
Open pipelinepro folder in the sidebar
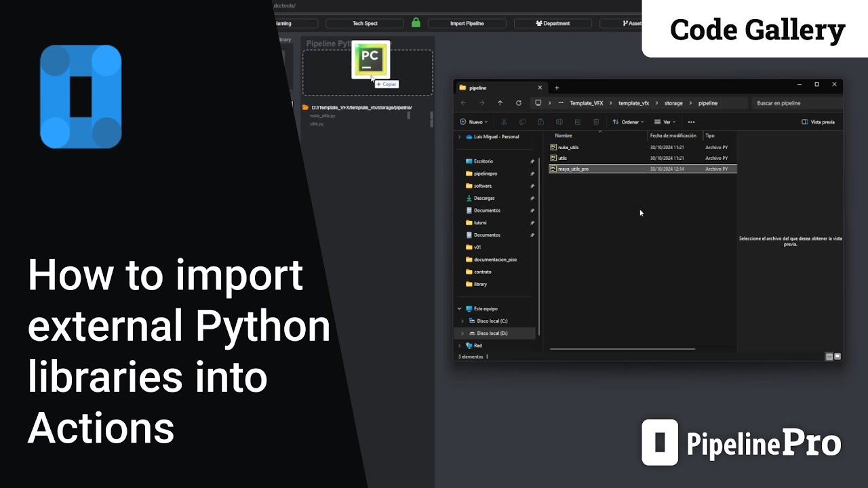point(486,174)
